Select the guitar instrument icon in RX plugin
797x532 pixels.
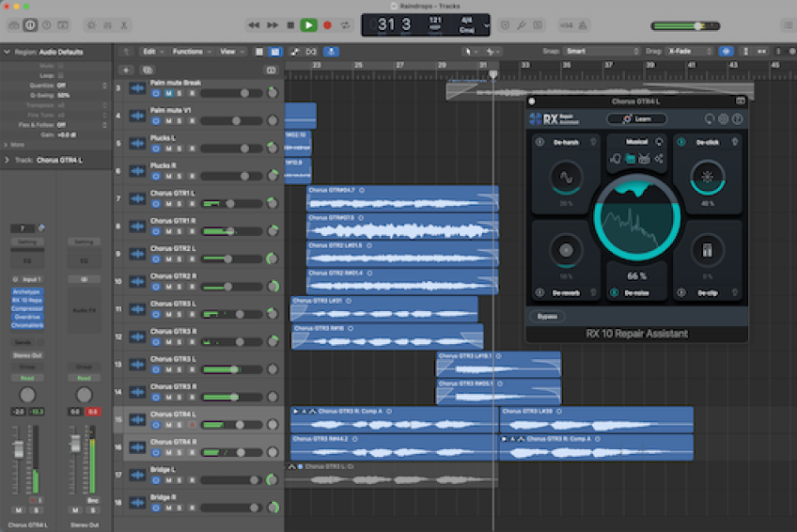point(631,159)
